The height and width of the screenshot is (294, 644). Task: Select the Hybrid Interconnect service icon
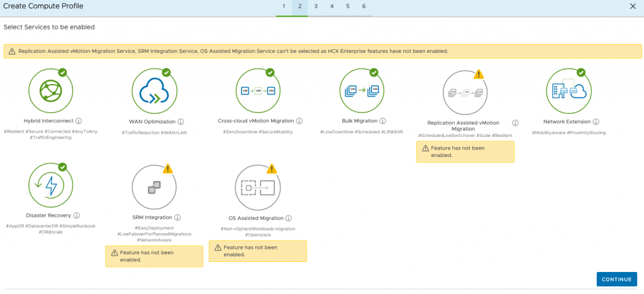[x=51, y=90]
